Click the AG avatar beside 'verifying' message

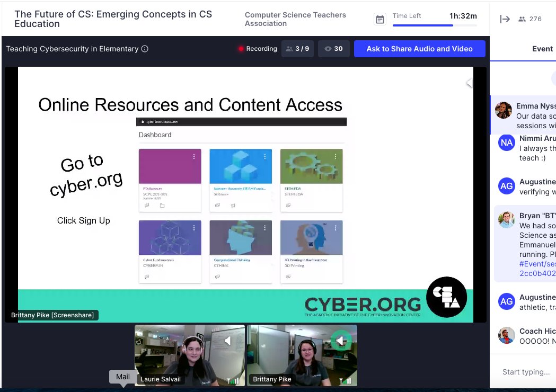pyautogui.click(x=506, y=186)
